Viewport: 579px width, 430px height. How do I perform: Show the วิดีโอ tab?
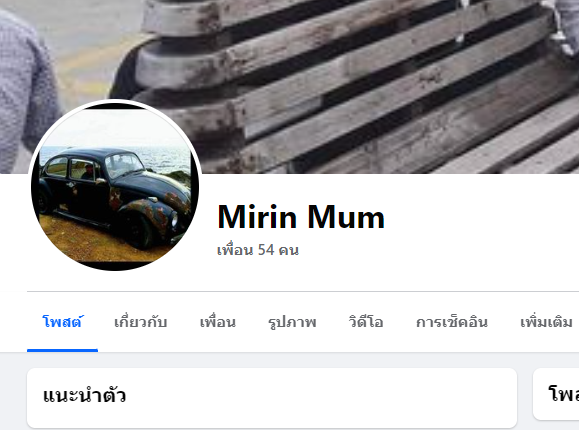pyautogui.click(x=366, y=322)
